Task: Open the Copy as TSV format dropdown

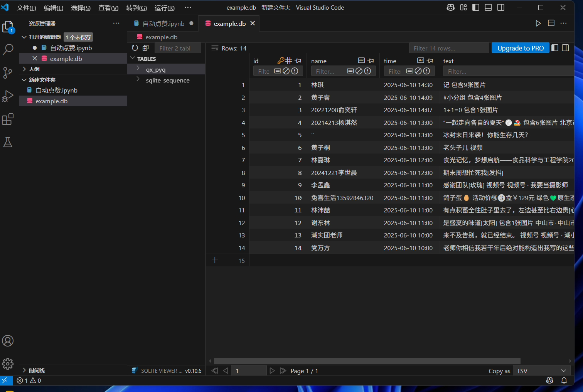Action: (542, 371)
